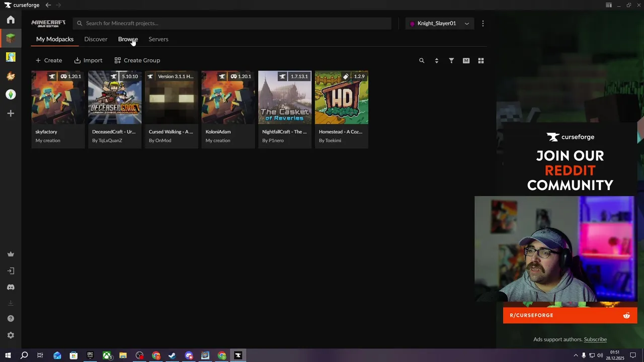Open the Windows Start menu
The width and height of the screenshot is (644, 362).
8,355
